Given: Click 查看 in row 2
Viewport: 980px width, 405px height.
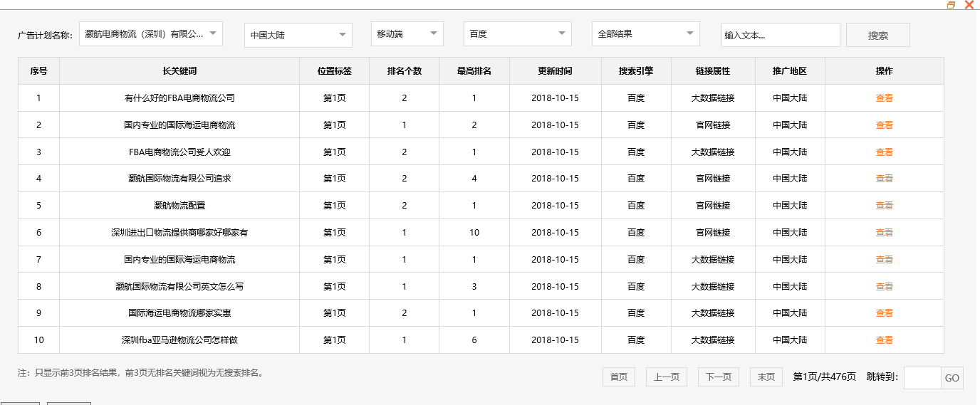Looking at the screenshot, I should coord(884,125).
